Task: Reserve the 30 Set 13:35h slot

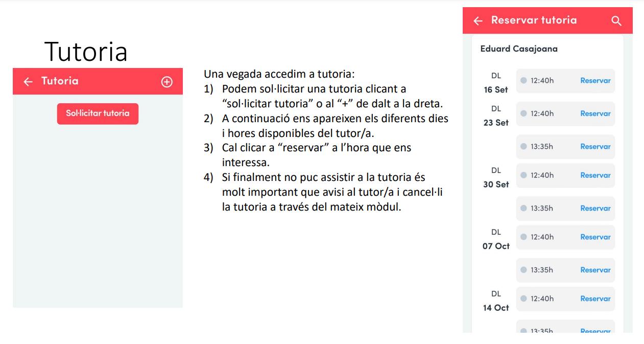Action: (595, 209)
